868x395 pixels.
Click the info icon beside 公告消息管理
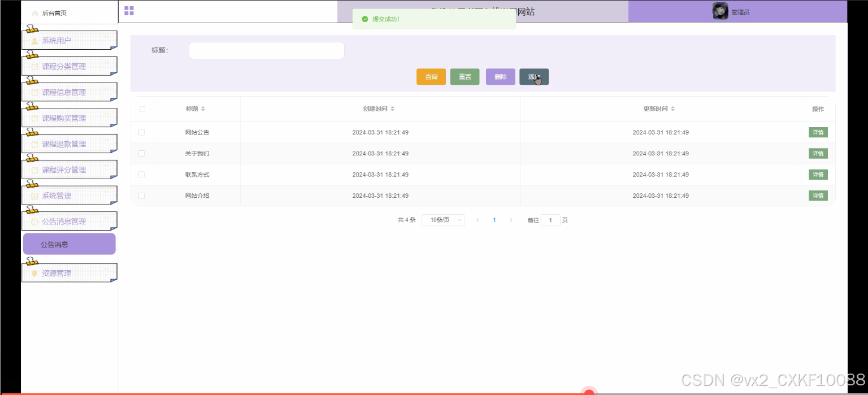click(34, 222)
